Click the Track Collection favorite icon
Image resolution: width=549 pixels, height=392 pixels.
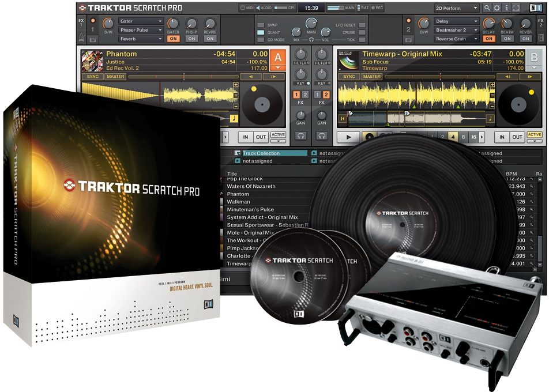click(238, 153)
